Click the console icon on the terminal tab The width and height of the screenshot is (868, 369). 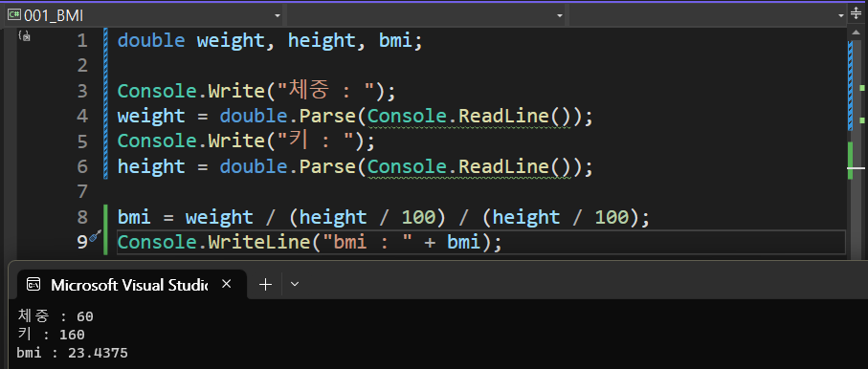[33, 285]
